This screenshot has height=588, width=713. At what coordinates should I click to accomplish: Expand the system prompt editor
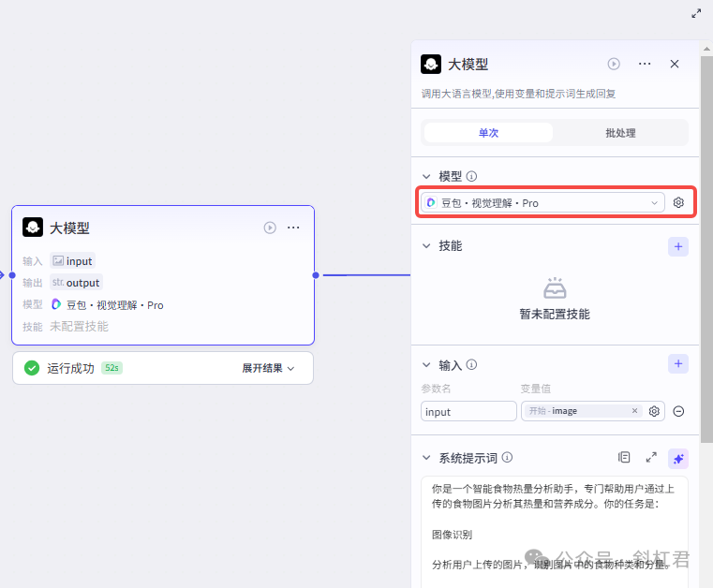pos(651,458)
